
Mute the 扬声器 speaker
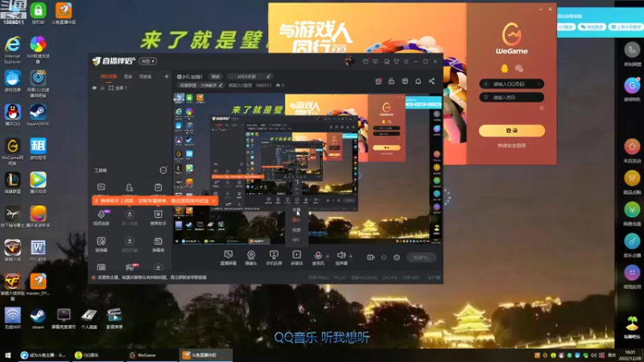click(341, 258)
